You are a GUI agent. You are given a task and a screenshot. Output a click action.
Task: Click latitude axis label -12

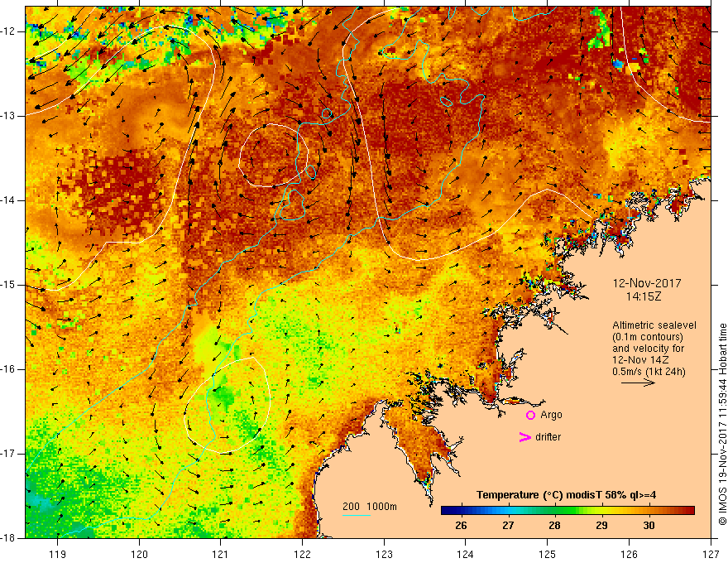(x=9, y=31)
